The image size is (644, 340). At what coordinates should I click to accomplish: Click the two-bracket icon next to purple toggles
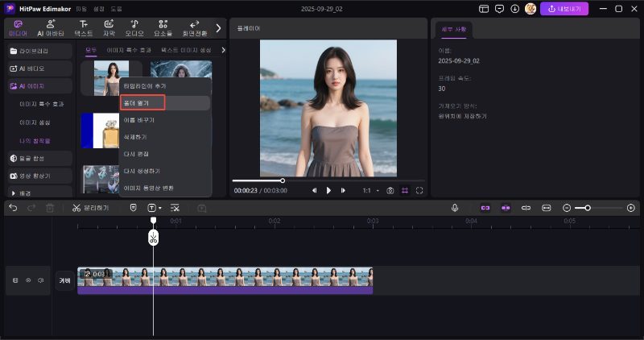click(526, 208)
